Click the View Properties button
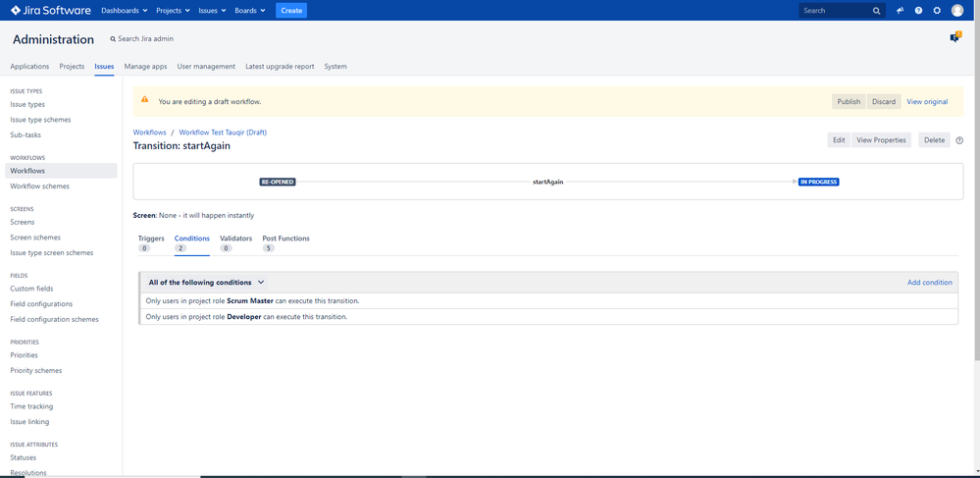Image resolution: width=980 pixels, height=478 pixels. 881,140
